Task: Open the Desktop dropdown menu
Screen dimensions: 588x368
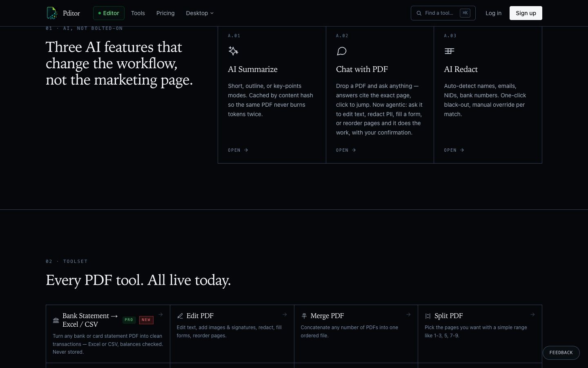Action: [x=200, y=13]
